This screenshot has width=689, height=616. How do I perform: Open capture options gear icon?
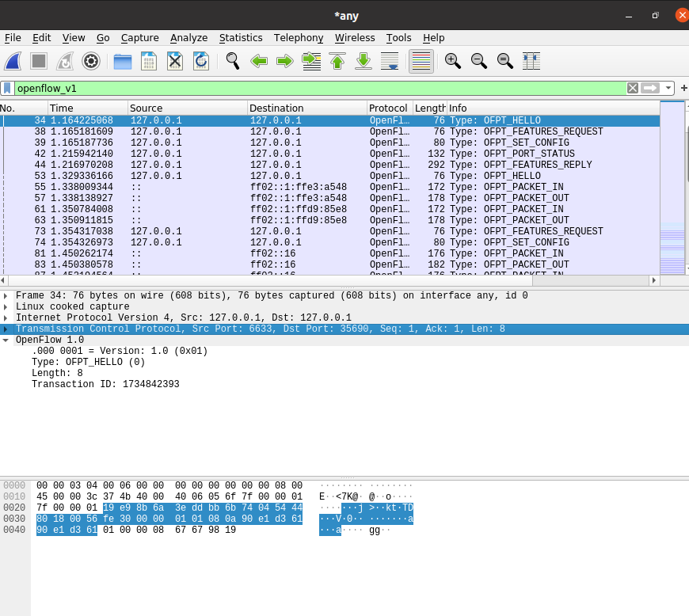pyautogui.click(x=91, y=61)
